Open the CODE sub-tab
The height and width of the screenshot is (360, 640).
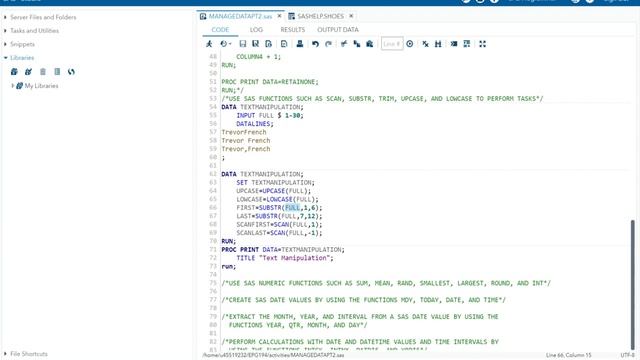pyautogui.click(x=220, y=29)
